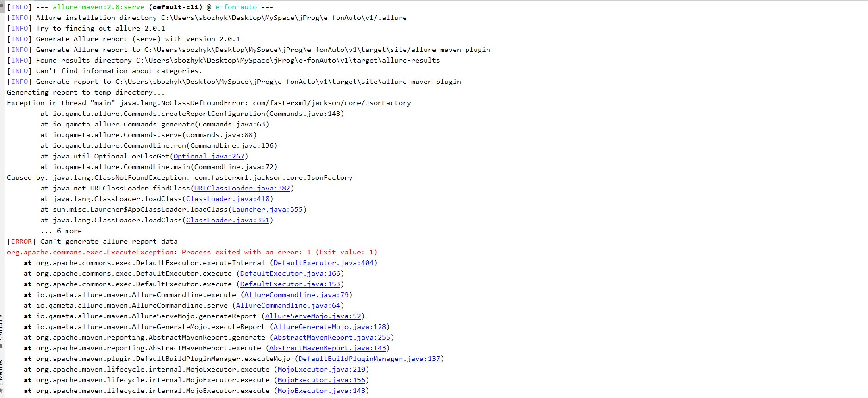
Task: Click the 'Allure installation directory' line
Action: (207, 18)
